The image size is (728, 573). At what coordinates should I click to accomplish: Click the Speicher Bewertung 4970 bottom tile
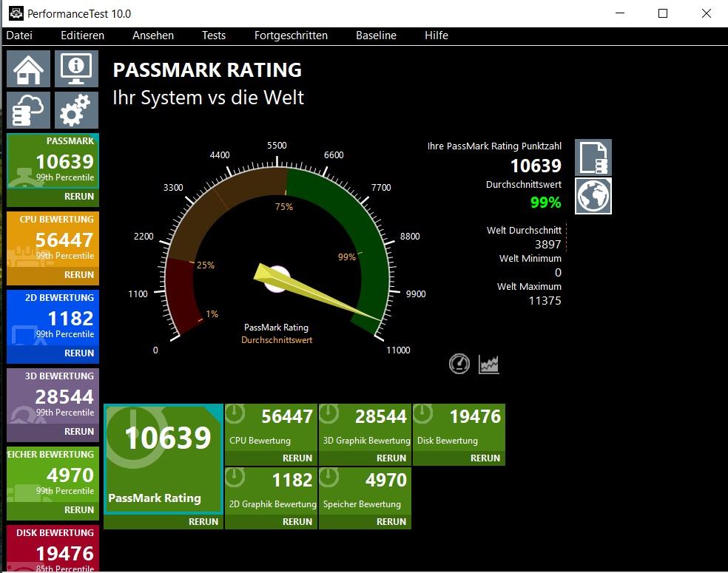pyautogui.click(x=365, y=491)
